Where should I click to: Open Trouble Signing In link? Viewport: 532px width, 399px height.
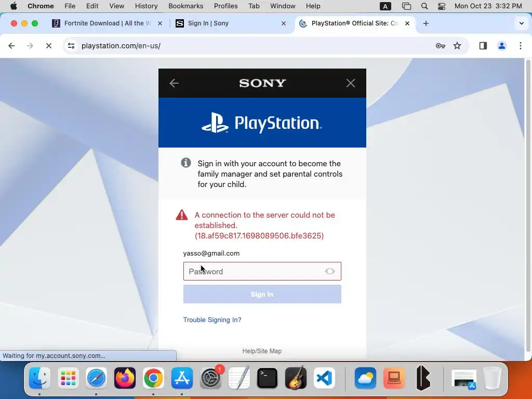(212, 320)
